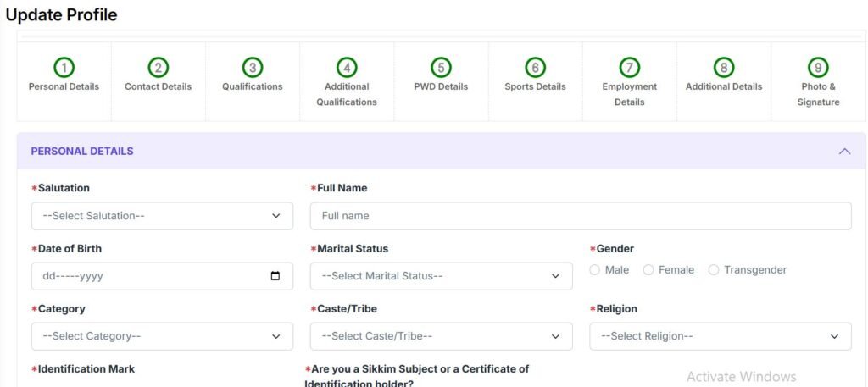Image resolution: width=868 pixels, height=387 pixels.
Task: Click the step 6 circle icon
Action: pos(536,68)
